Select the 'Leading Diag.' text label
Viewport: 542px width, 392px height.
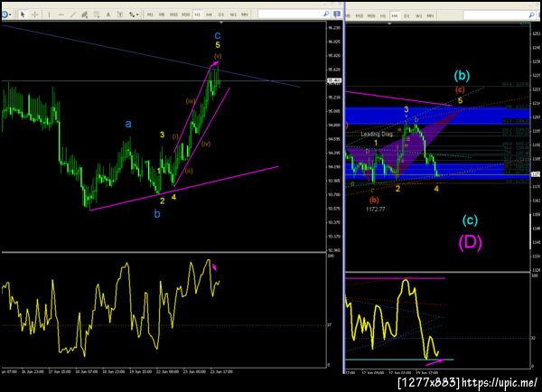pyautogui.click(x=377, y=134)
